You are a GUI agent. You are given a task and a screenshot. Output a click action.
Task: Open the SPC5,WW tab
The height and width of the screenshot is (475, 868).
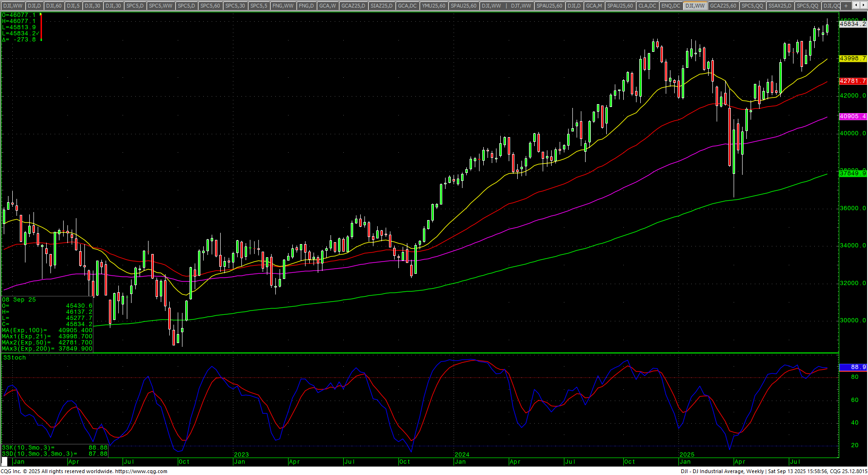[161, 6]
